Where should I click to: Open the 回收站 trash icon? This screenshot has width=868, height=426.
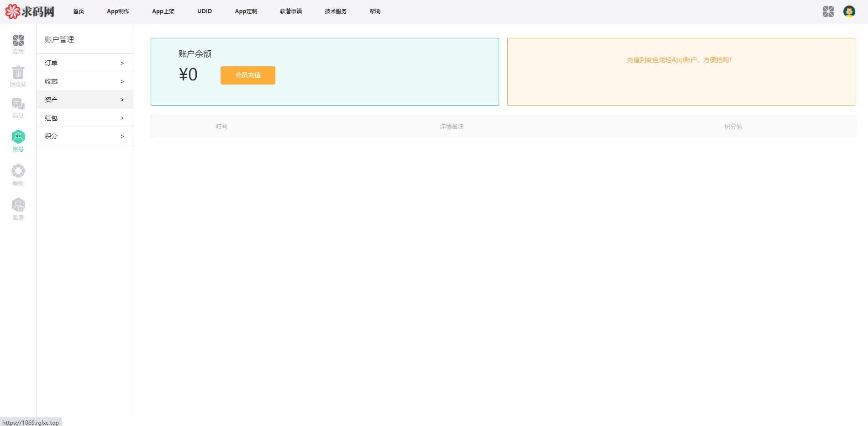[x=18, y=76]
